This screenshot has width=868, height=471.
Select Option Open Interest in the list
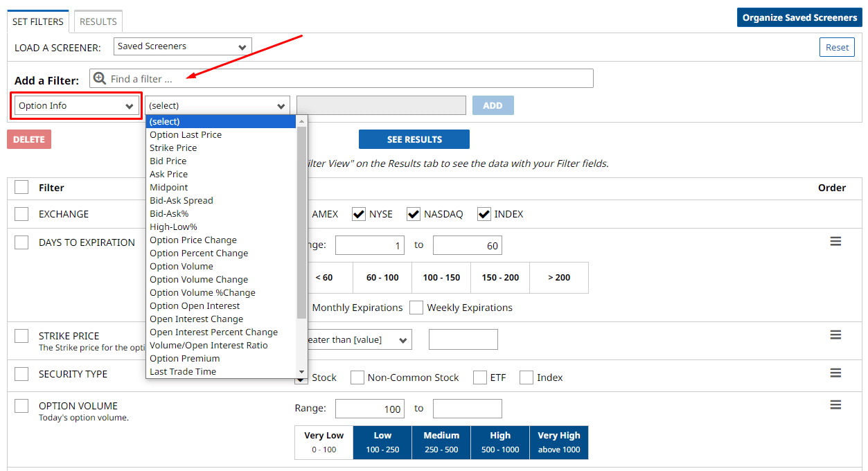pyautogui.click(x=195, y=305)
